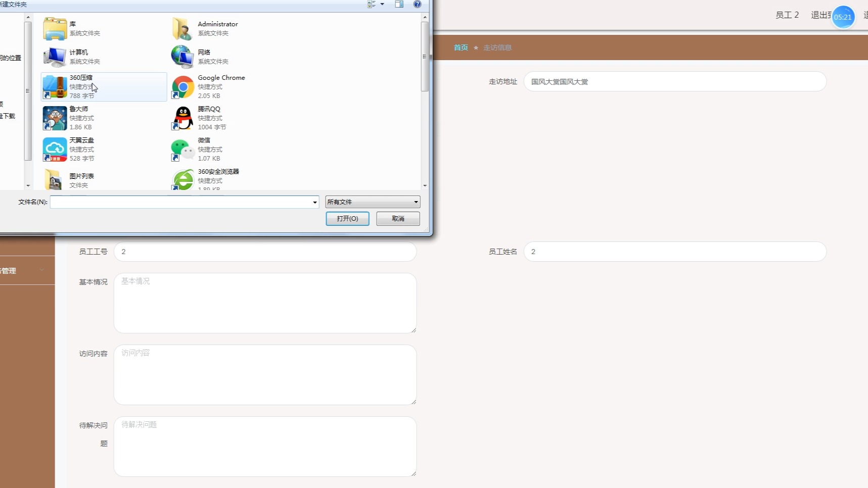The height and width of the screenshot is (488, 868).
Task: Click the 取消 cancel button
Action: pyautogui.click(x=398, y=218)
